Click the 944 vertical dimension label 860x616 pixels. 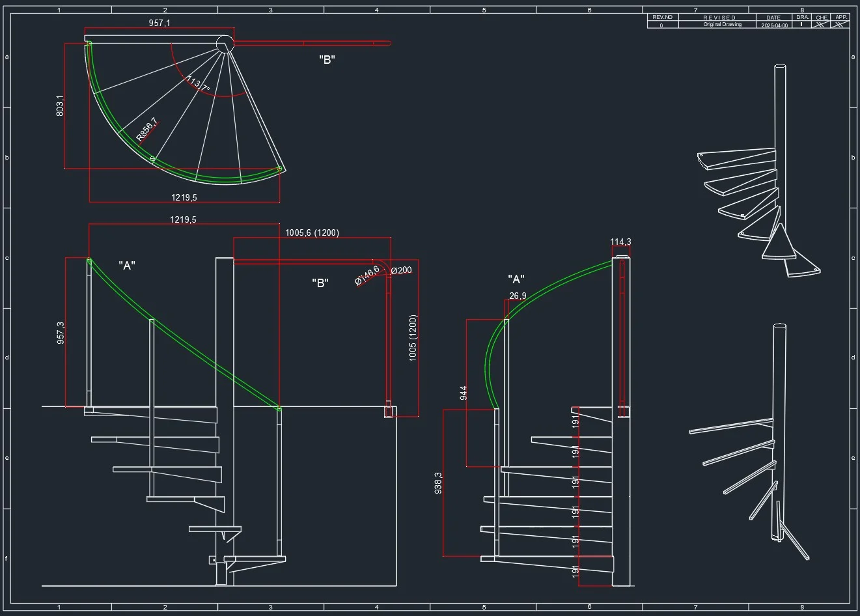coord(463,393)
